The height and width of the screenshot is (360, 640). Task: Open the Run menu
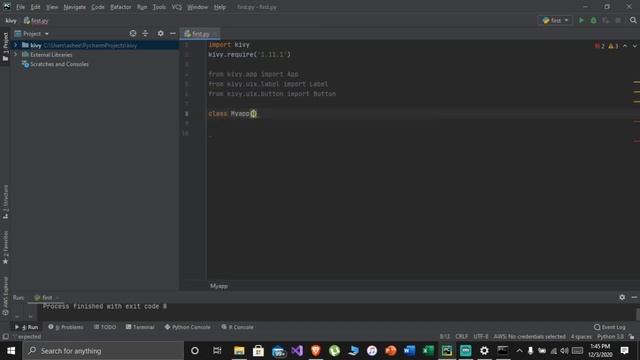point(142,7)
